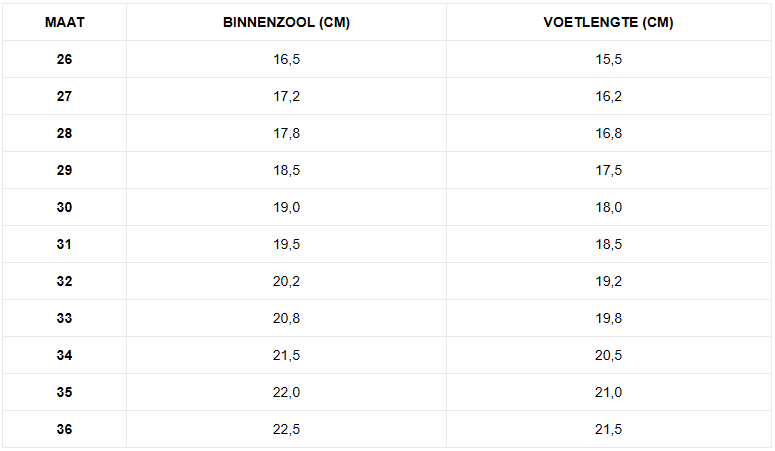Click the 15,5 voetlengte value
775x451 pixels.
pos(608,59)
